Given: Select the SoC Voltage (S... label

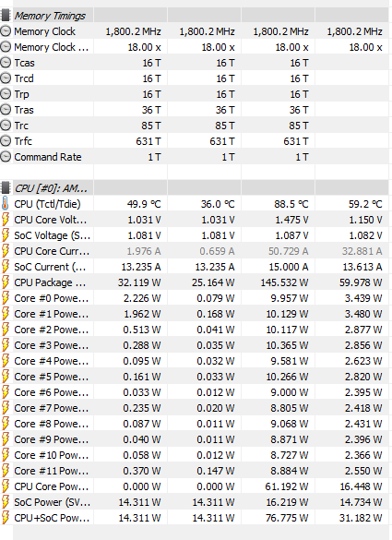Looking at the screenshot, I should (x=53, y=235).
